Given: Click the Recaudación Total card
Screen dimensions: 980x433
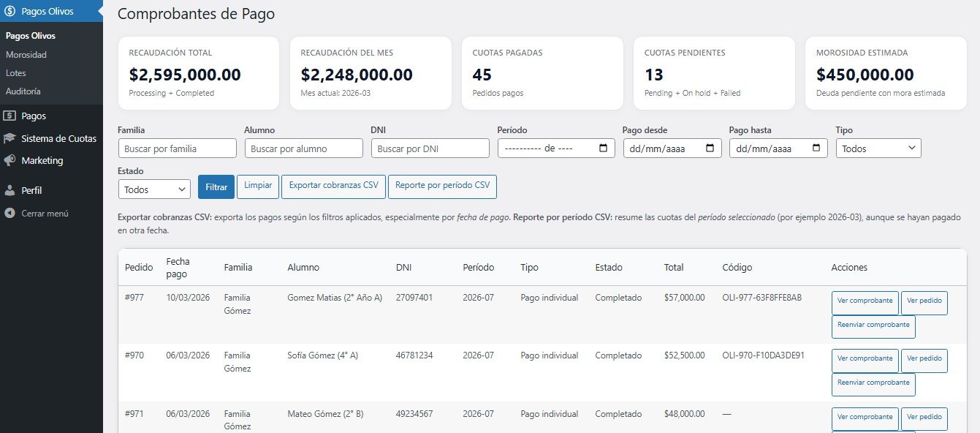Looking at the screenshot, I should 199,73.
